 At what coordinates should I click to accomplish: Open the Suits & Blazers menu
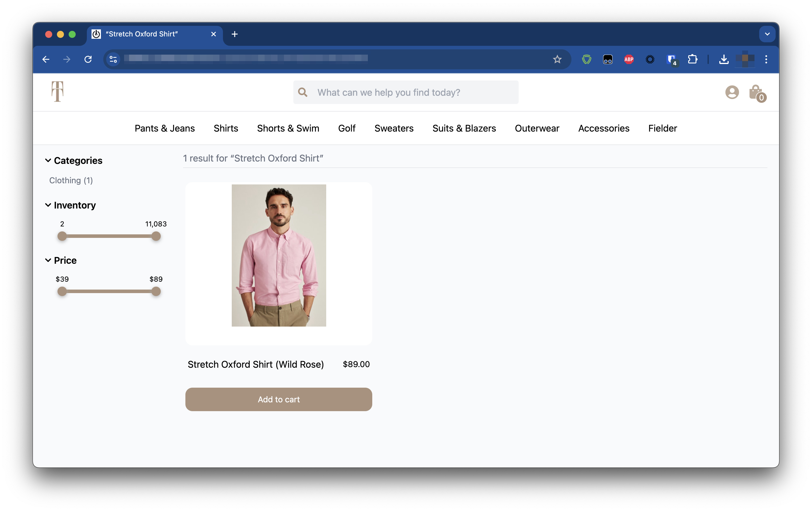click(x=464, y=128)
